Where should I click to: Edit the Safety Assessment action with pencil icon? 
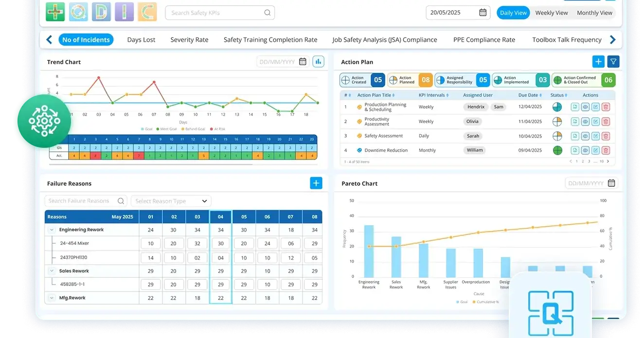pos(595,136)
